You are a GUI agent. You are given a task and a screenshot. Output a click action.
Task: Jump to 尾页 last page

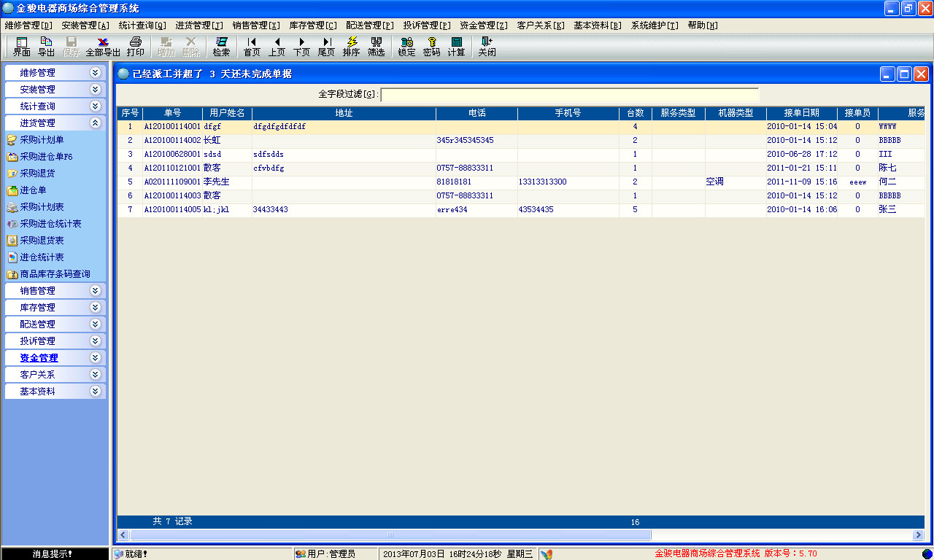click(x=326, y=47)
